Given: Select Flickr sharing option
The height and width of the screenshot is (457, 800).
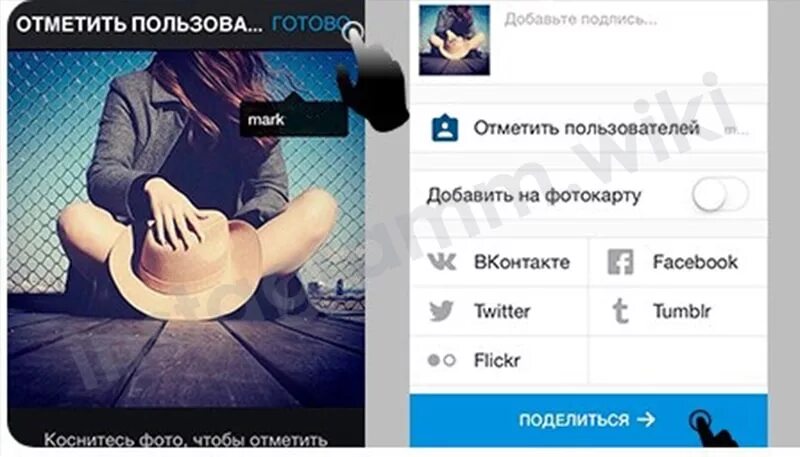Looking at the screenshot, I should click(x=499, y=361).
